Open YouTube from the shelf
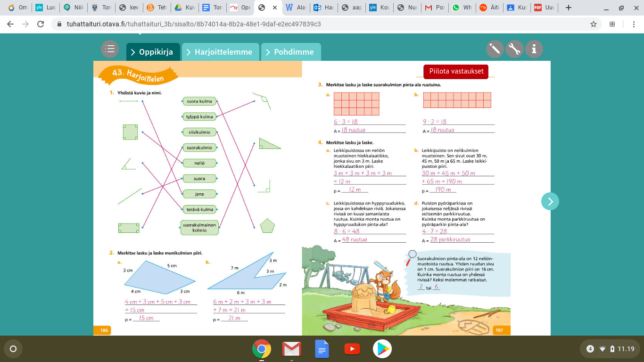Image resolution: width=644 pixels, height=362 pixels. pos(352,349)
